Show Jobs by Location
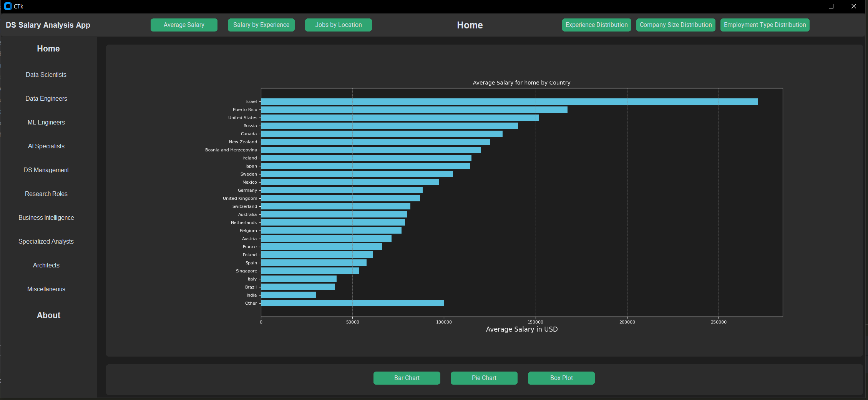Screen dimensions: 868x400 click(338, 25)
